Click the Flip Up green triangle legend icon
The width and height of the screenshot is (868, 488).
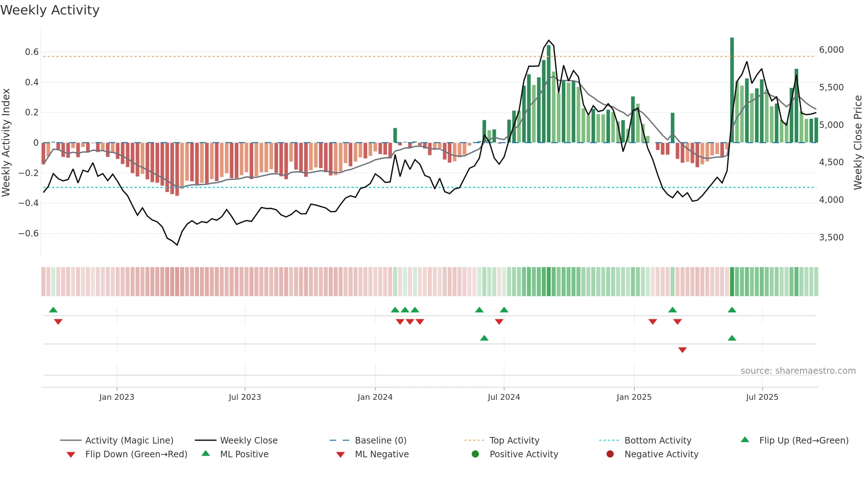(x=745, y=440)
